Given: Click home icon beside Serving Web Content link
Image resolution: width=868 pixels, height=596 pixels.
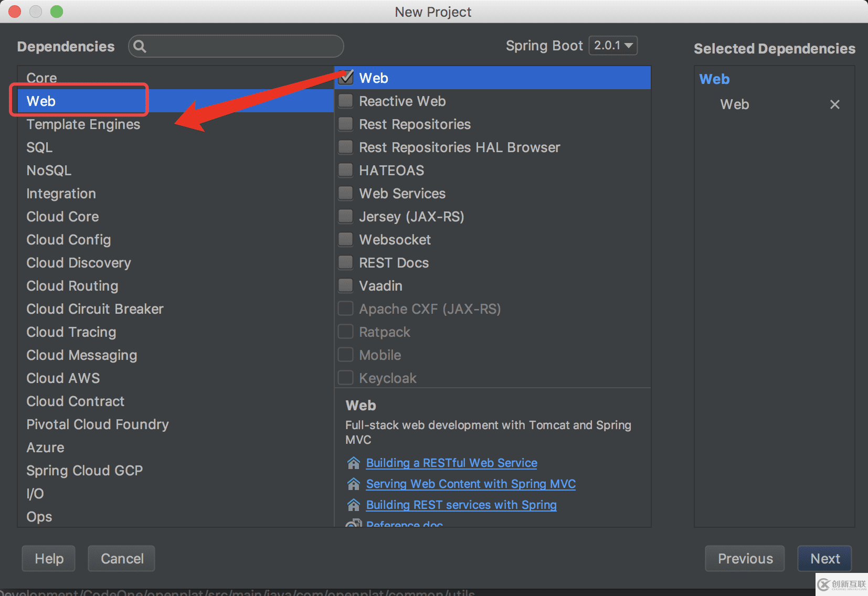Looking at the screenshot, I should (x=354, y=484).
